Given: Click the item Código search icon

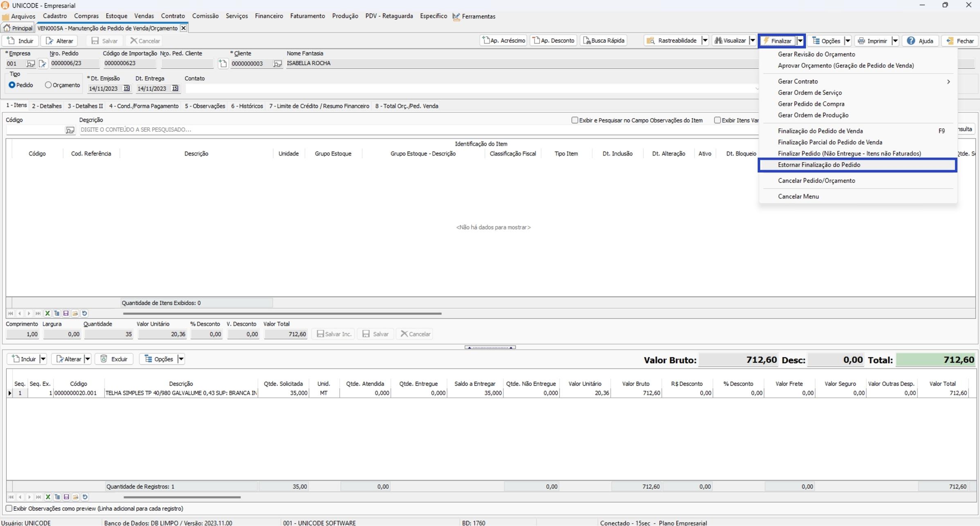Looking at the screenshot, I should (x=70, y=130).
